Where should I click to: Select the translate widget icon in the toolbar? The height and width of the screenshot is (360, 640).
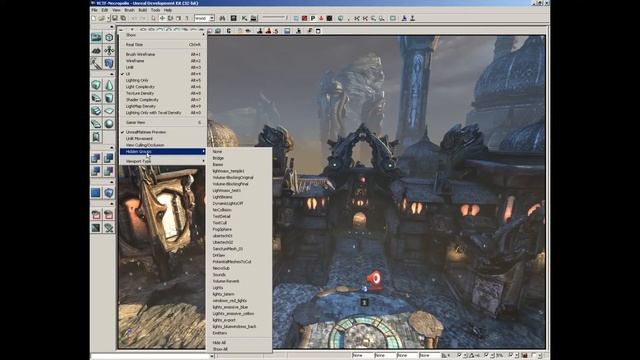point(162,18)
